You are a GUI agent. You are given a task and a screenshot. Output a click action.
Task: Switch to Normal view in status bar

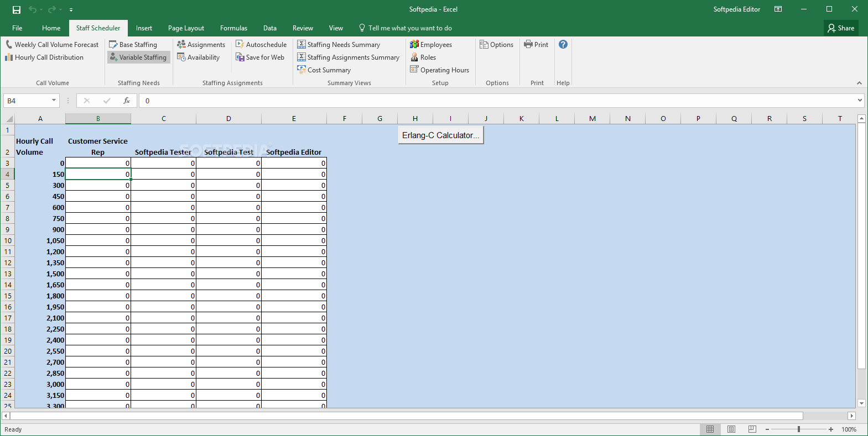click(x=710, y=429)
